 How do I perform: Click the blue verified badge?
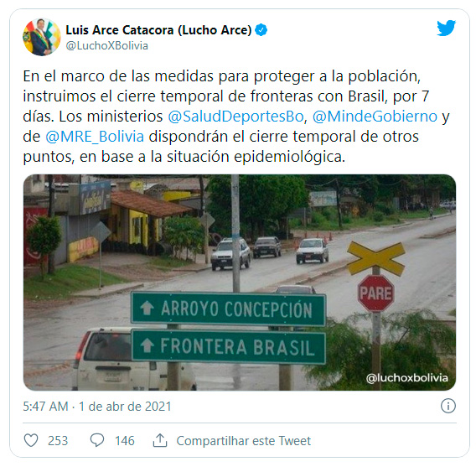[261, 30]
